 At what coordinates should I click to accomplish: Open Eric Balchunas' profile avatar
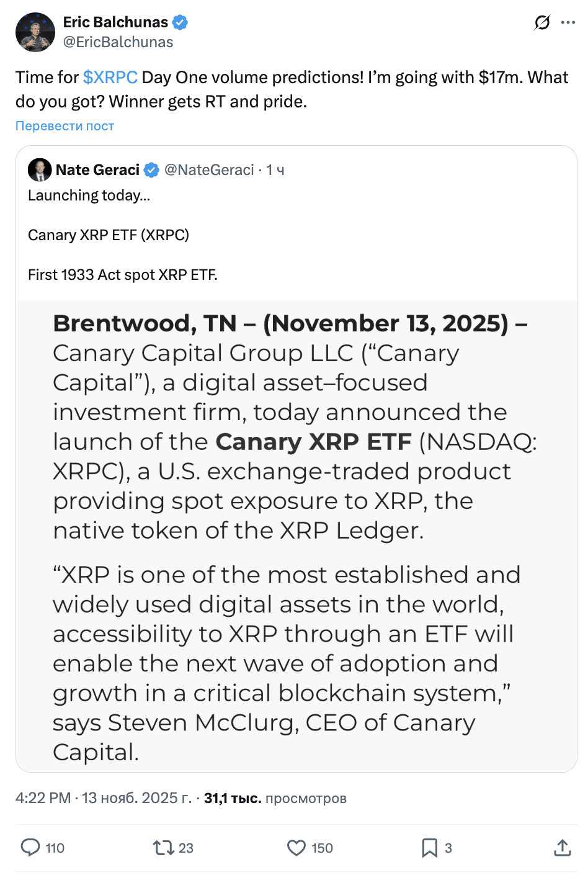[35, 32]
